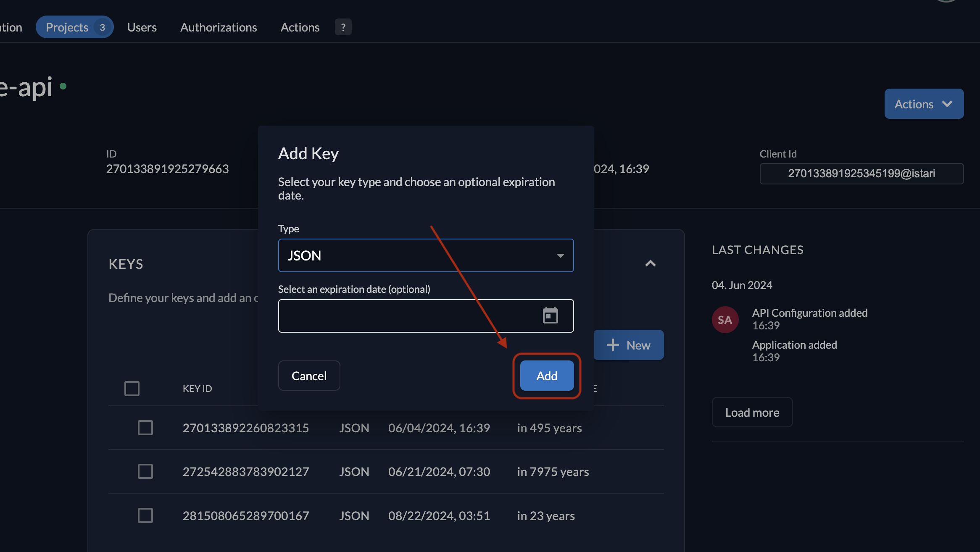Click the question mark help icon

pyautogui.click(x=343, y=27)
